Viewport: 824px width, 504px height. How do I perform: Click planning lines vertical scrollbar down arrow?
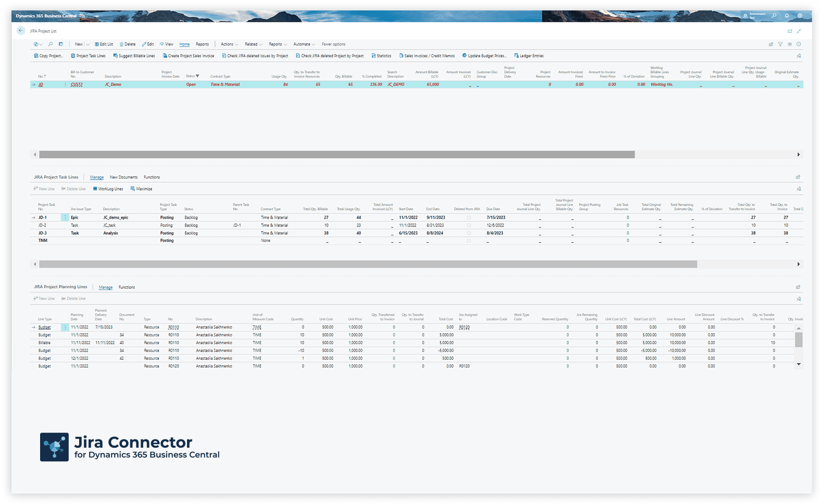(798, 364)
